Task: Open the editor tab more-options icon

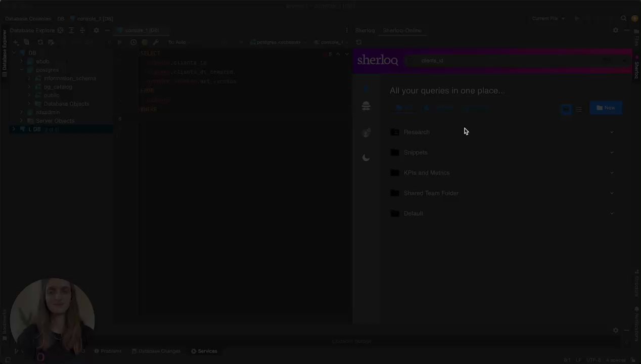Action: [347, 30]
